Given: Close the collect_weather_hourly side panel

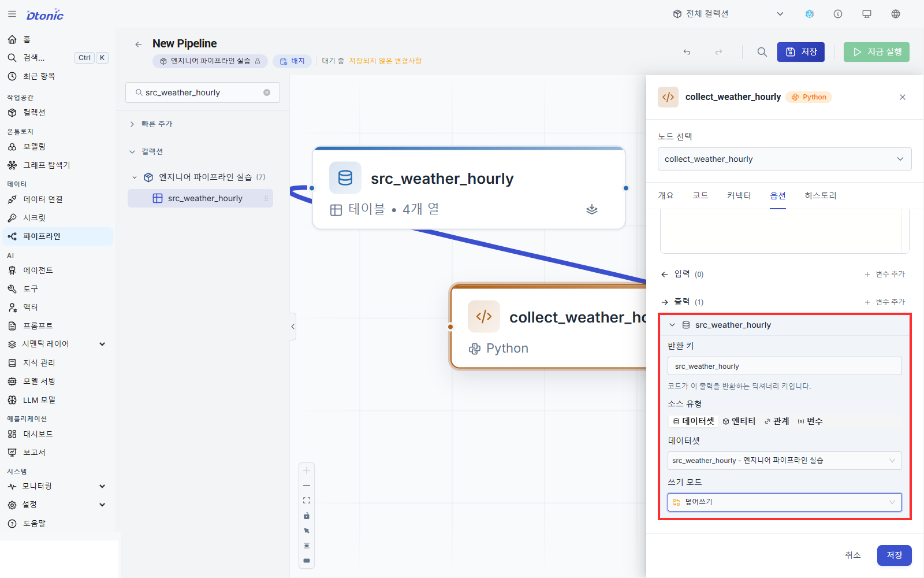Looking at the screenshot, I should click(x=903, y=97).
